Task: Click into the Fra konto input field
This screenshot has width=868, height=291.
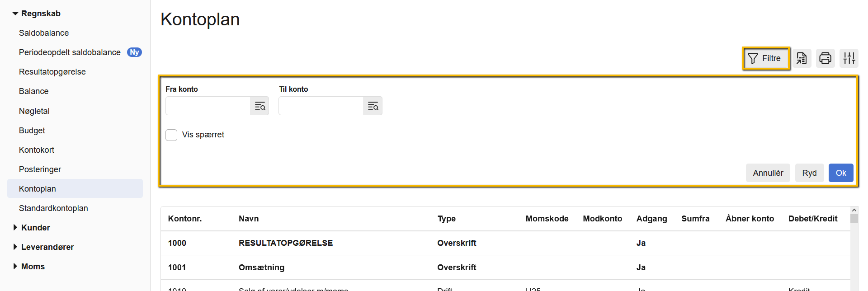Action: 208,106
